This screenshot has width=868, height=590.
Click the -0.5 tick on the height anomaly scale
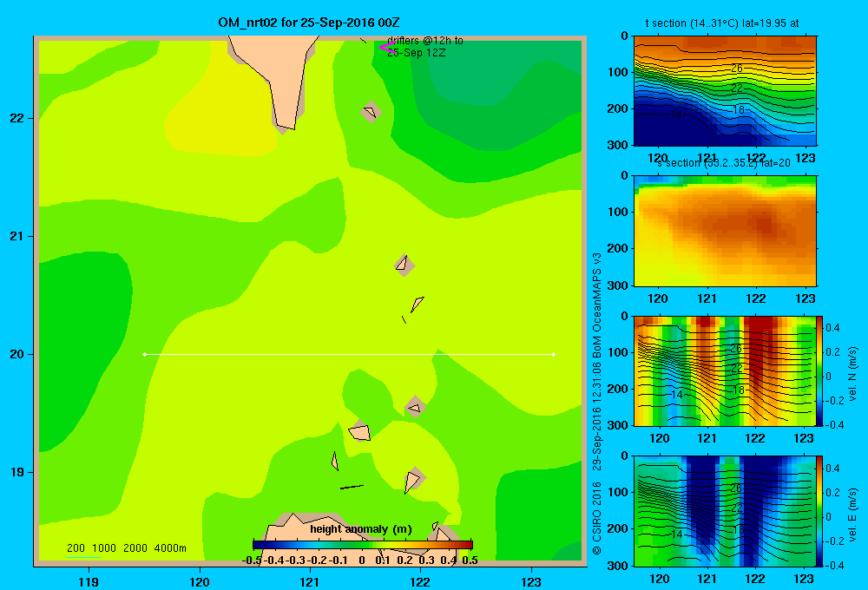252,560
